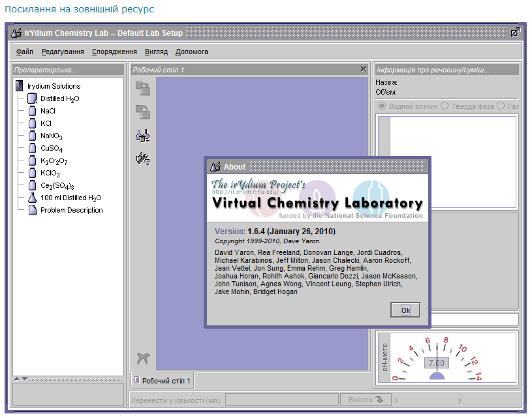Select the NaNO3 entry in stockroom tree

[51, 136]
